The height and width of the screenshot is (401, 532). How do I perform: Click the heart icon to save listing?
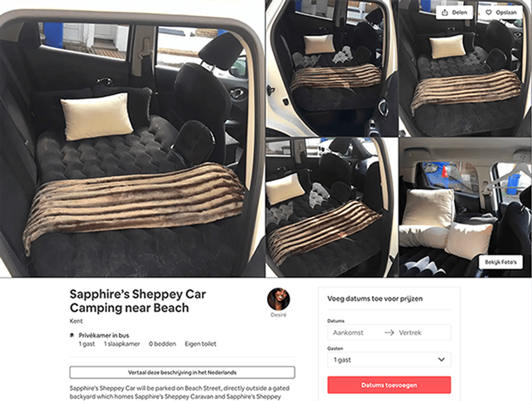pyautogui.click(x=489, y=13)
